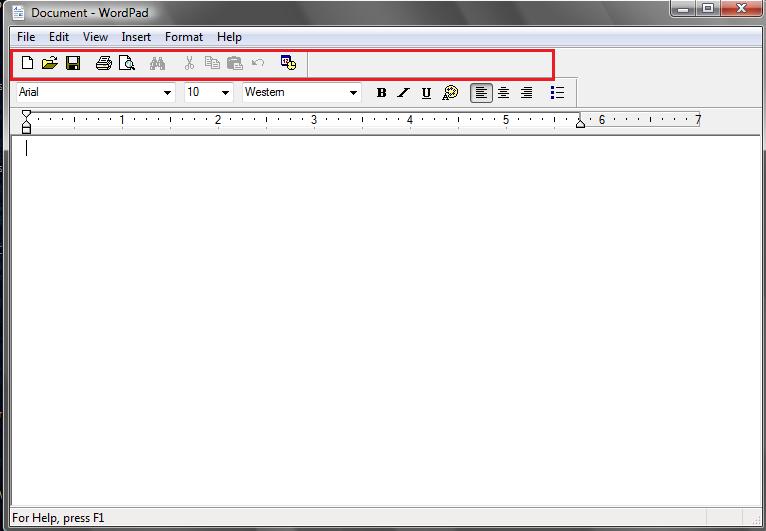Save document using floppy disk icon
The image size is (766, 531).
tap(73, 63)
